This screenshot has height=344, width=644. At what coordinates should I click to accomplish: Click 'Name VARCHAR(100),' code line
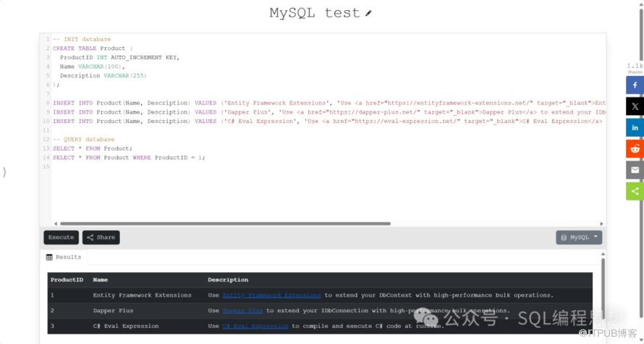(92, 66)
